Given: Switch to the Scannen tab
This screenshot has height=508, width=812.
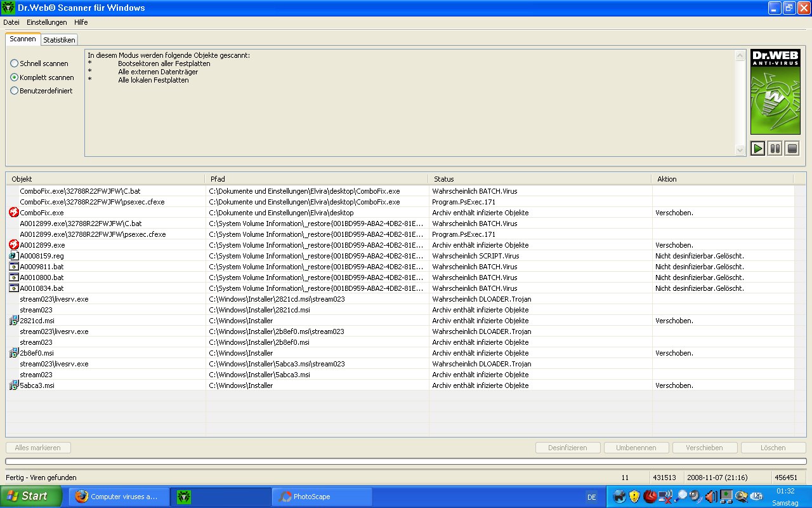Looking at the screenshot, I should 23,39.
